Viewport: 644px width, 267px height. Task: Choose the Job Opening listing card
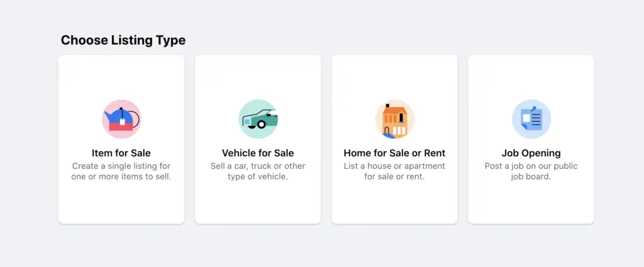[x=531, y=202]
